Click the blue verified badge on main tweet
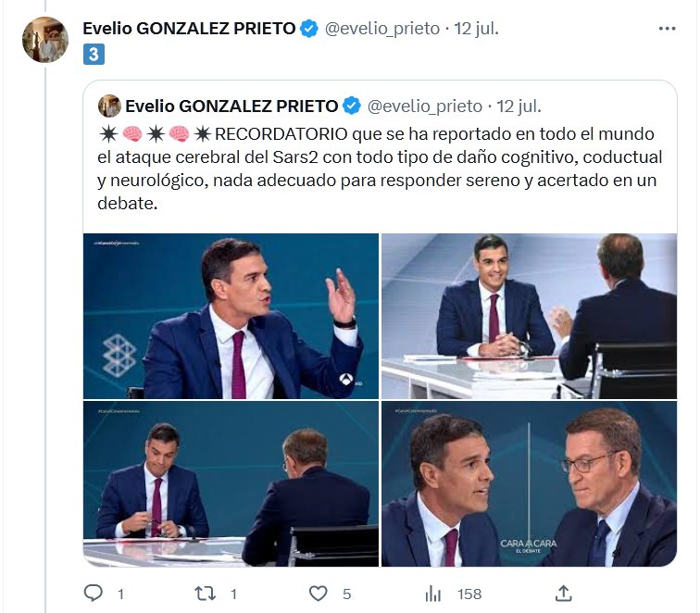This screenshot has width=700, height=613. (x=309, y=29)
